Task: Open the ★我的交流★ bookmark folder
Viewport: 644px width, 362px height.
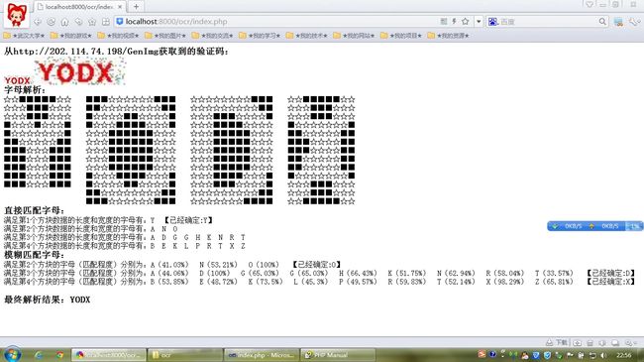Action: tap(212, 36)
